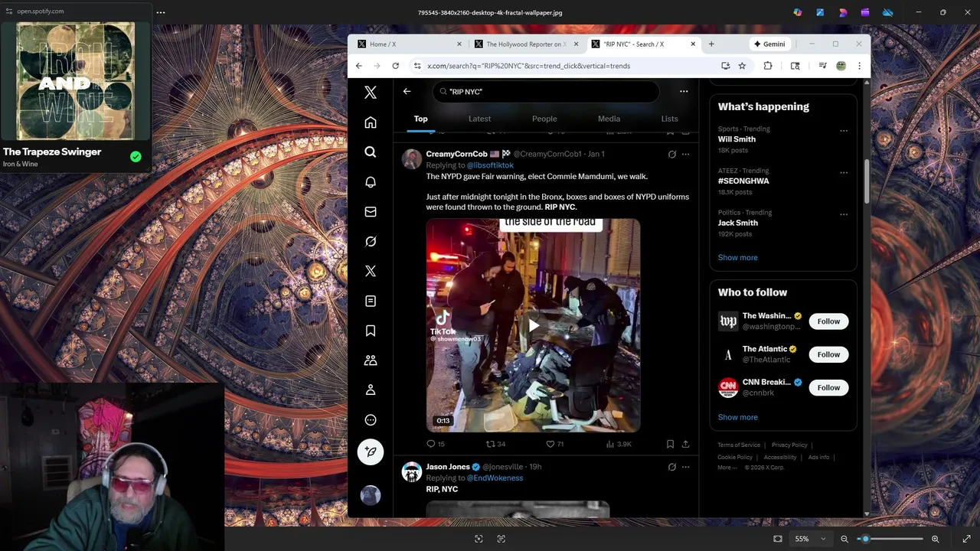The height and width of the screenshot is (551, 980).
Task: Reload the page in Chrome
Action: [395, 66]
